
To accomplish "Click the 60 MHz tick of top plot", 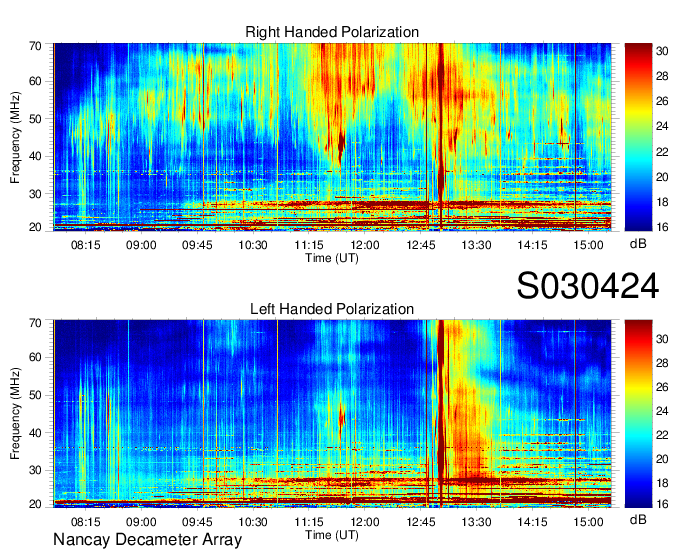I will [x=35, y=81].
